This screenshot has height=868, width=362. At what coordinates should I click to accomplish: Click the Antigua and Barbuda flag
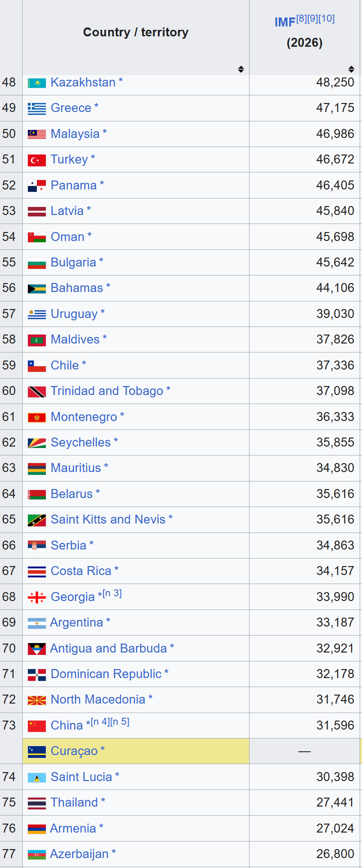point(37,649)
